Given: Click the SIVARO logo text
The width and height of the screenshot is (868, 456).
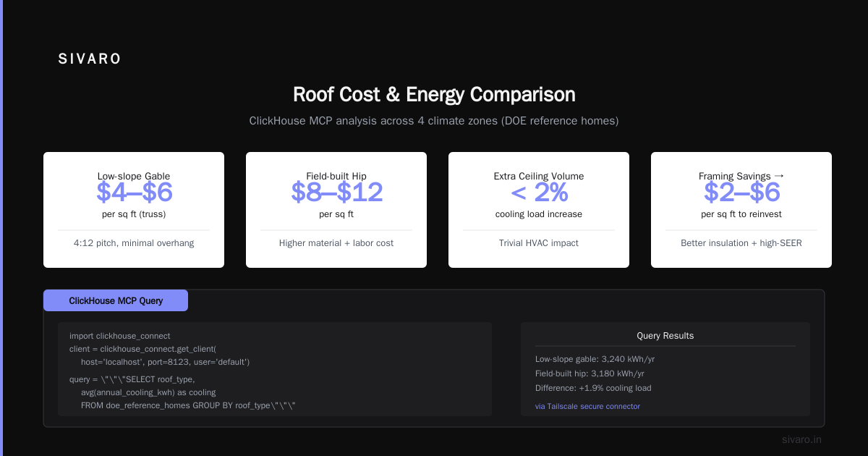Looking at the screenshot, I should [x=90, y=59].
